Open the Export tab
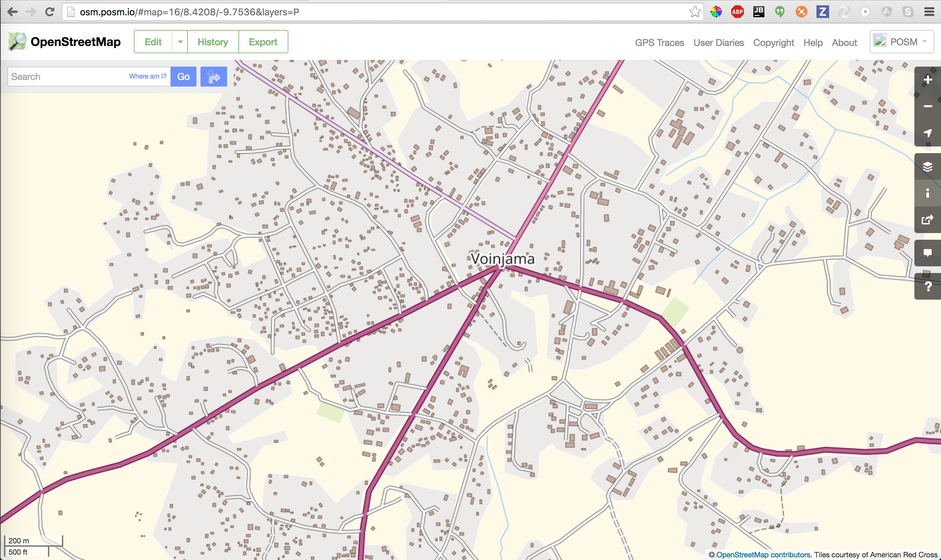The height and width of the screenshot is (560, 941). click(263, 42)
